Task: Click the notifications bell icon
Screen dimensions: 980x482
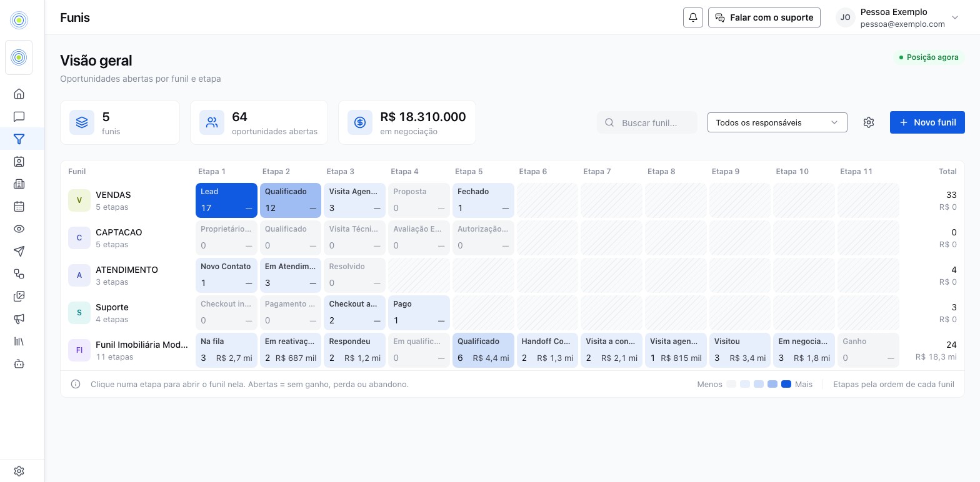Action: coord(693,17)
